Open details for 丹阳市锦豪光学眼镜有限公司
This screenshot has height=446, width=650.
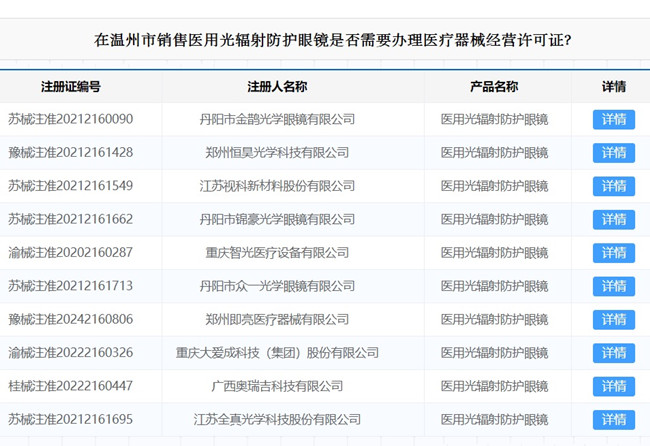(x=614, y=220)
